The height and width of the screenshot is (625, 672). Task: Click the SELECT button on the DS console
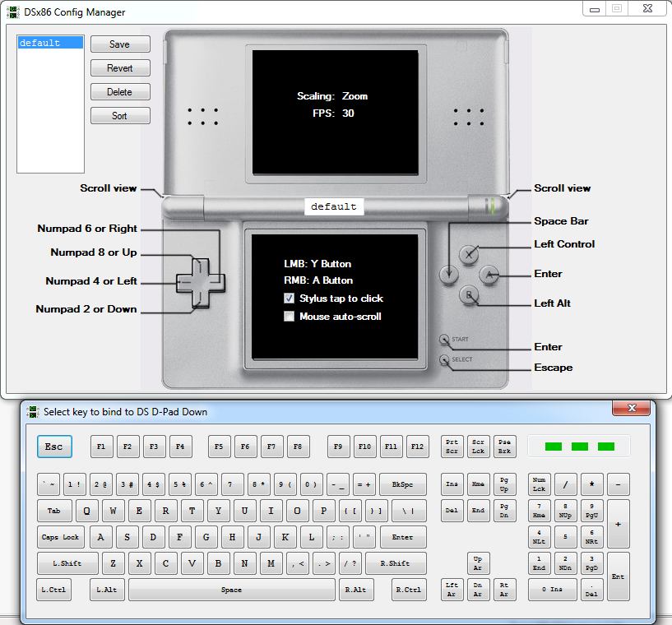444,359
